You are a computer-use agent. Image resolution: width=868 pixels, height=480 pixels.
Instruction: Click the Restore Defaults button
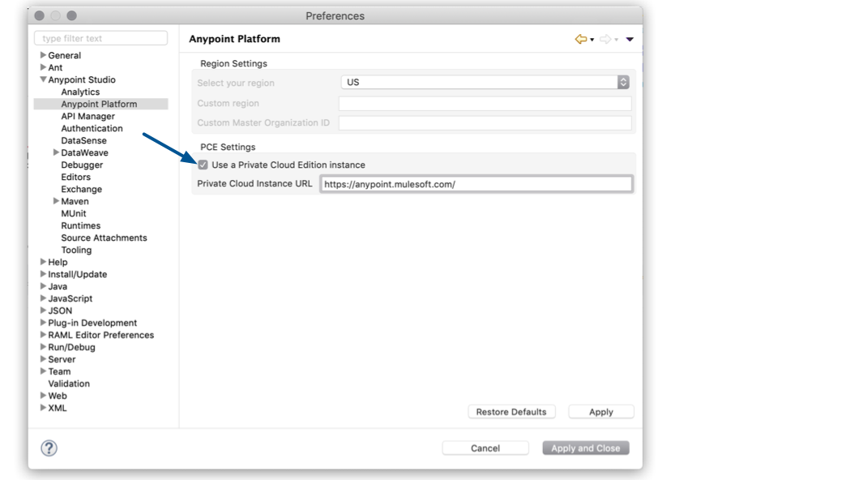pyautogui.click(x=510, y=411)
